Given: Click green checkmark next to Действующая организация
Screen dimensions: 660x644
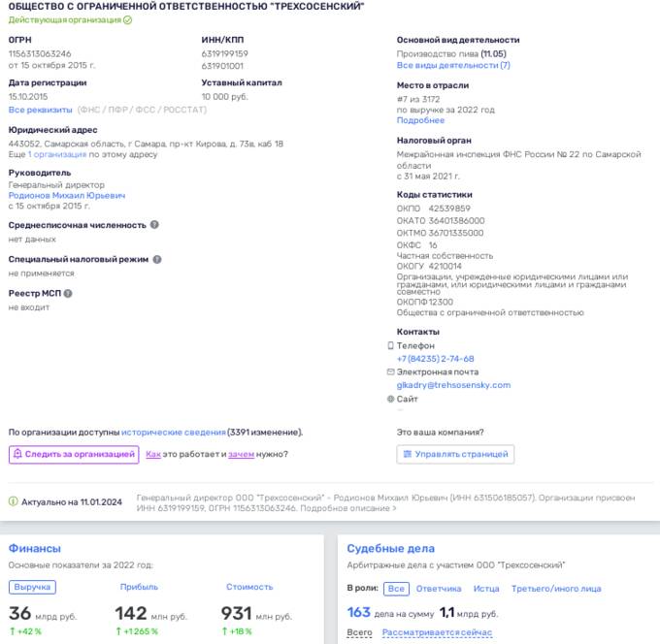Looking at the screenshot, I should pos(128,20).
